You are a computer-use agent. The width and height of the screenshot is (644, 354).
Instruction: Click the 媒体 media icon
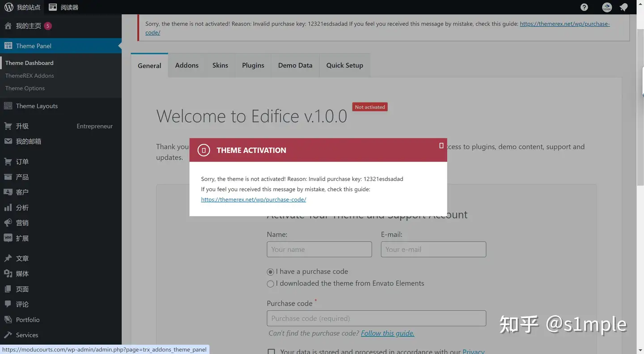point(8,273)
